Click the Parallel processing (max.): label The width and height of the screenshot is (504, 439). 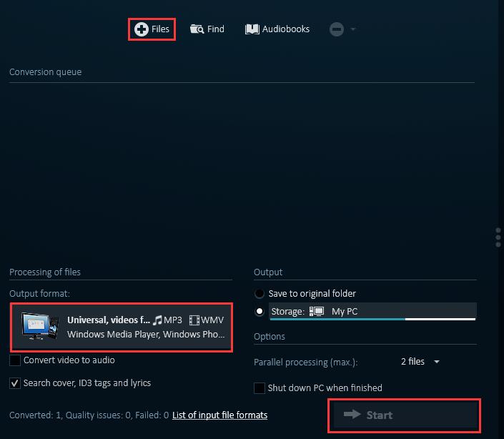point(306,362)
